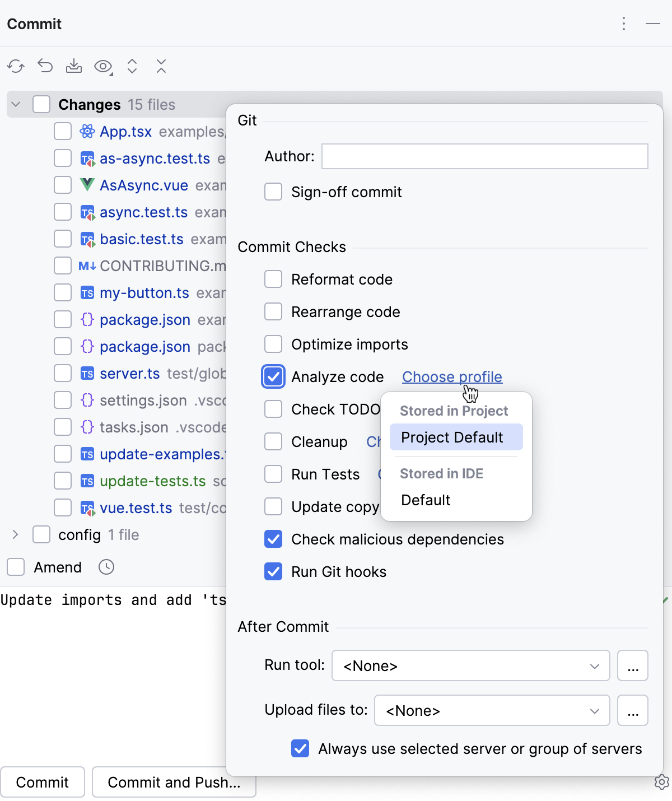Image resolution: width=672 pixels, height=801 pixels.
Task: Open commit message history clock icon
Action: point(106,567)
